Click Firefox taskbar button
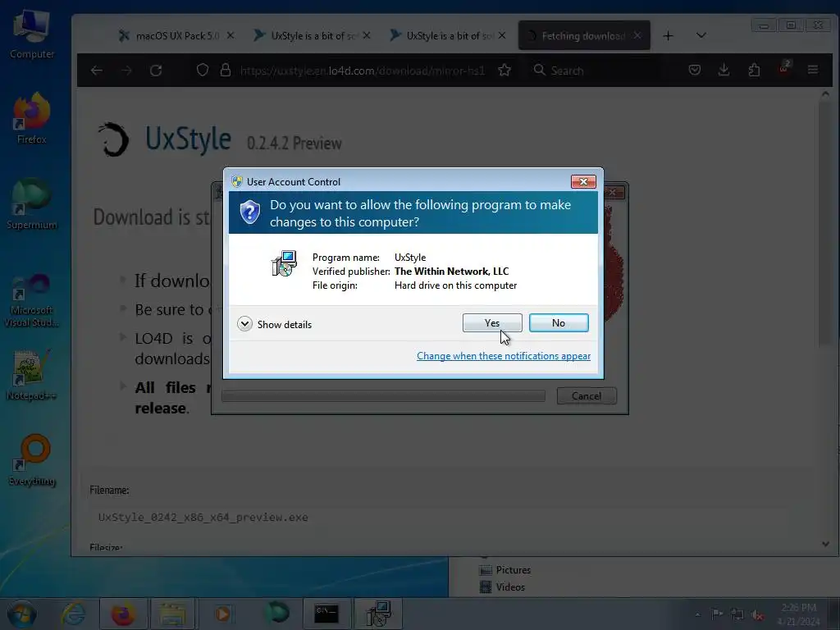 coord(123,614)
